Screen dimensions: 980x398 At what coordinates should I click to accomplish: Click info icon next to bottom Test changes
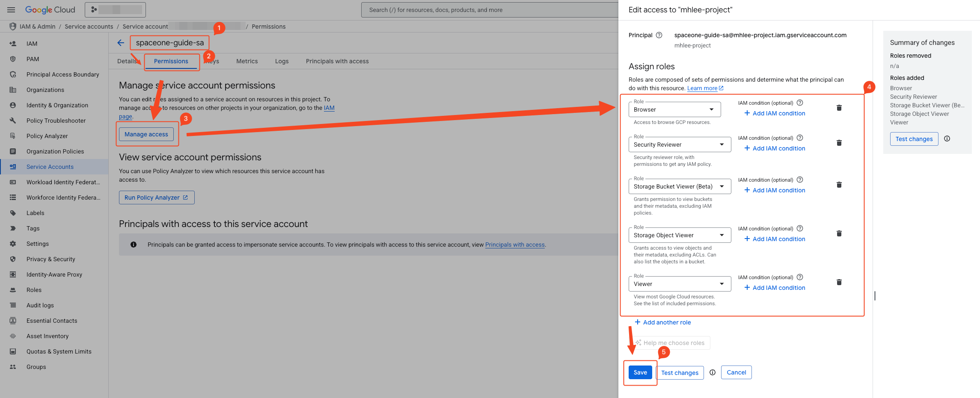tap(713, 372)
